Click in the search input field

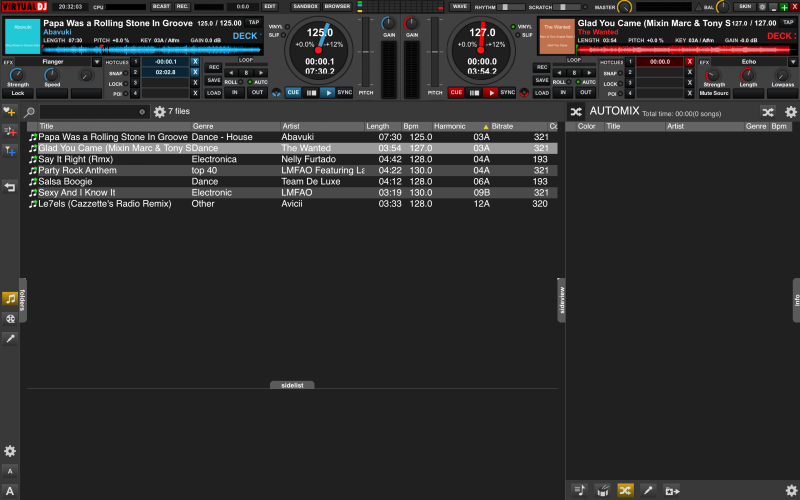(94, 112)
